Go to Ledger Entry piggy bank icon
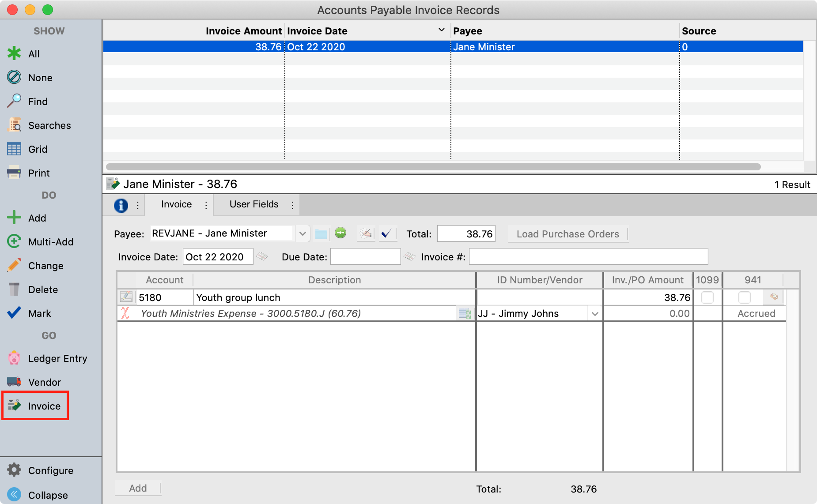 coord(14,358)
